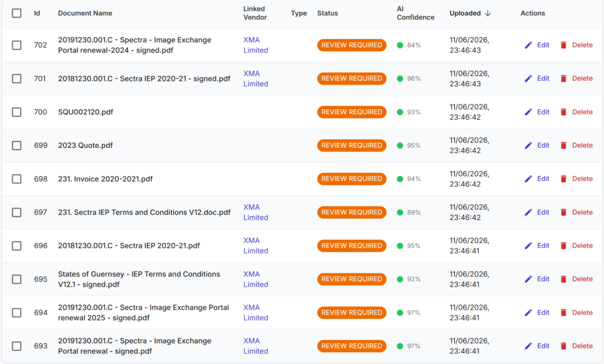Screen dimensions: 604x364
Task: Click the trash icon for document 696
Action: click(x=563, y=246)
